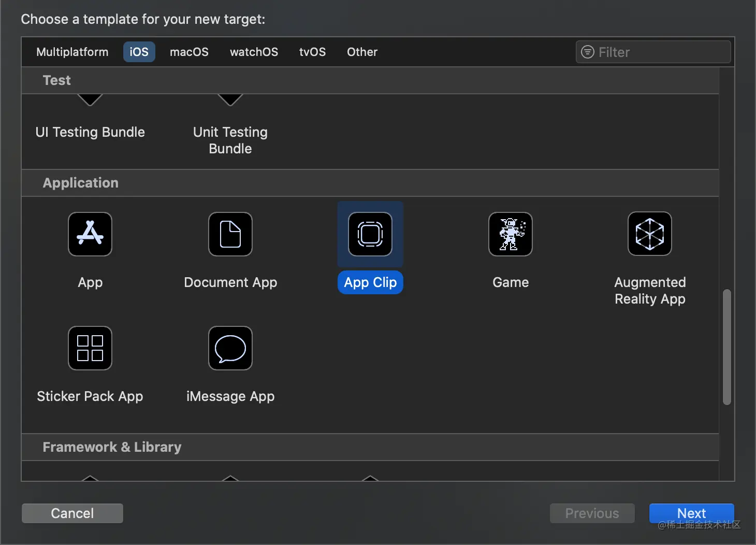
Task: Choose the Document App template icon
Action: (230, 234)
